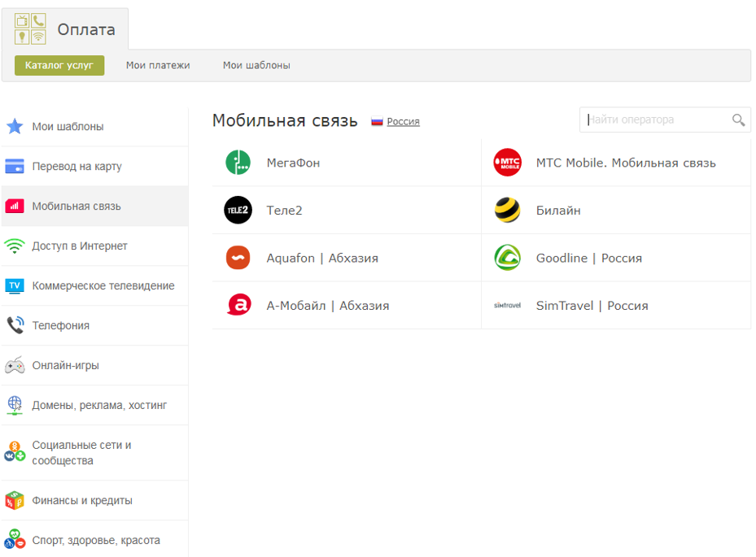Switch to Мои шаблоны top tab
This screenshot has width=756, height=557.
click(x=256, y=65)
